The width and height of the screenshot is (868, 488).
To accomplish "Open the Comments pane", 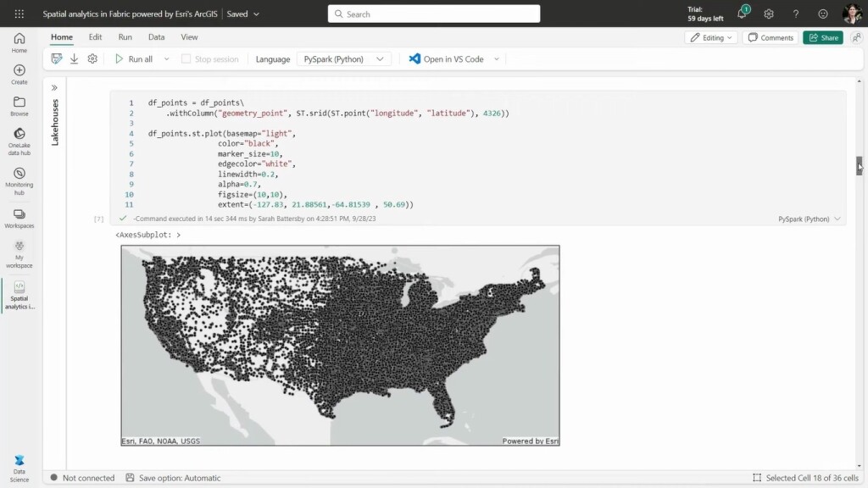I will click(771, 37).
